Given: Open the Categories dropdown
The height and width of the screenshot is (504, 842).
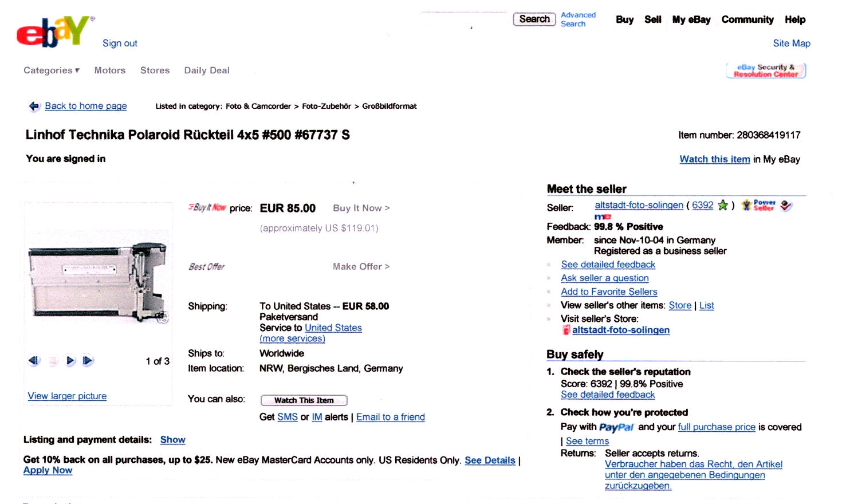Looking at the screenshot, I should click(52, 70).
